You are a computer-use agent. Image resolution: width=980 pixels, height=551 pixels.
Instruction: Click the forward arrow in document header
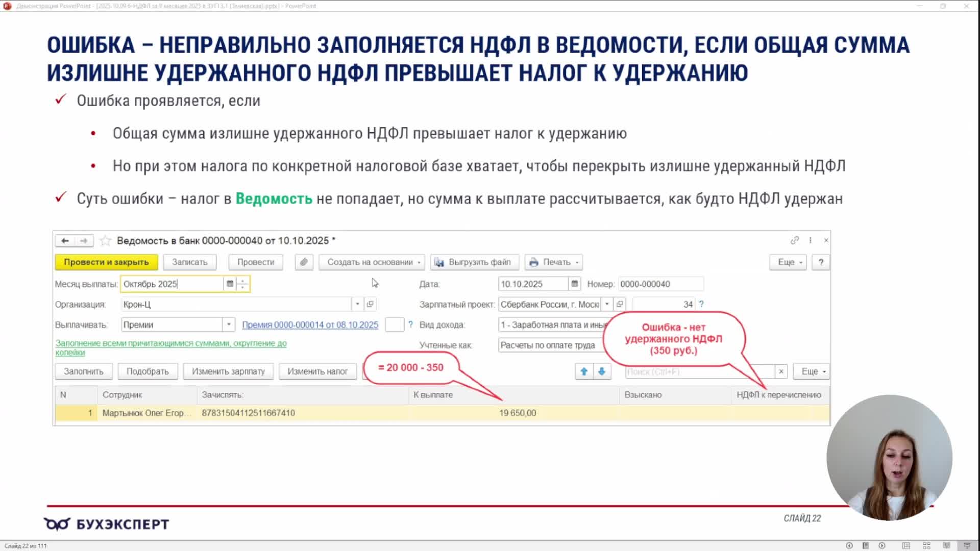[x=84, y=241]
